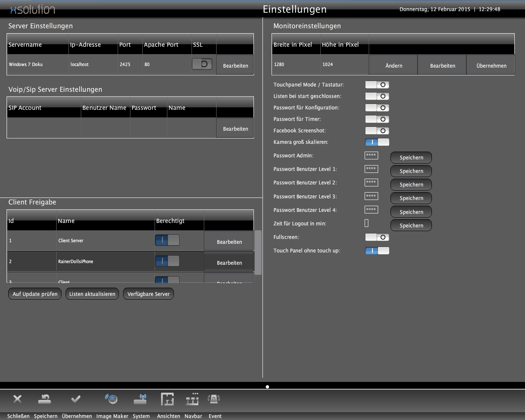This screenshot has height=420, width=525.
Task: Open the Ansichten views icon
Action: (167, 399)
